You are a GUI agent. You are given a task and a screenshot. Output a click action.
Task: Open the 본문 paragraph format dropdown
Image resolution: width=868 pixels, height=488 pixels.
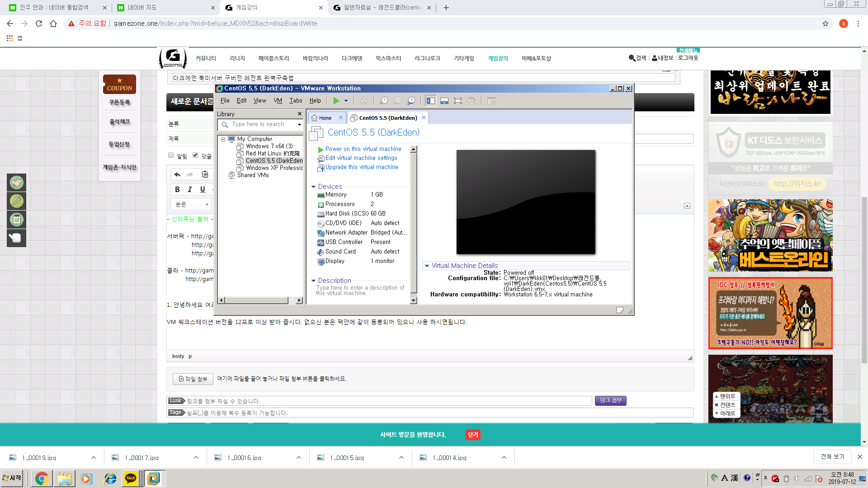[191, 204]
